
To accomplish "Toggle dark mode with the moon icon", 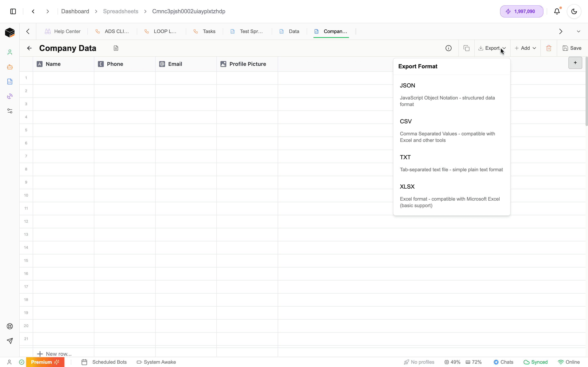I will click(x=574, y=11).
